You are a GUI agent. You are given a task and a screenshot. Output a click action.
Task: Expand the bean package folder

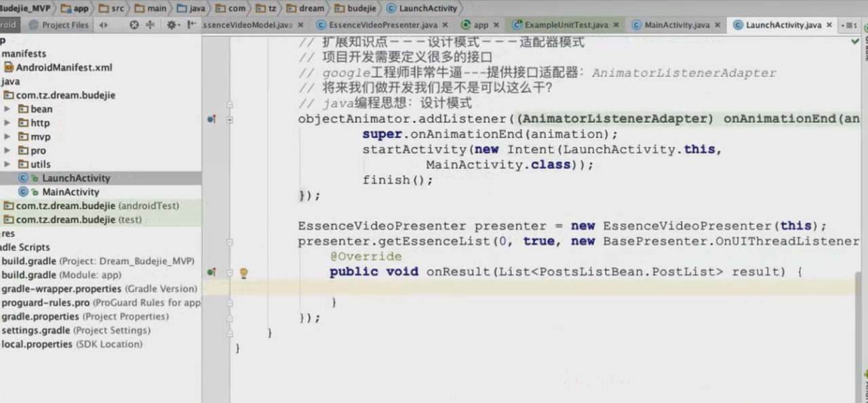pyautogui.click(x=7, y=109)
